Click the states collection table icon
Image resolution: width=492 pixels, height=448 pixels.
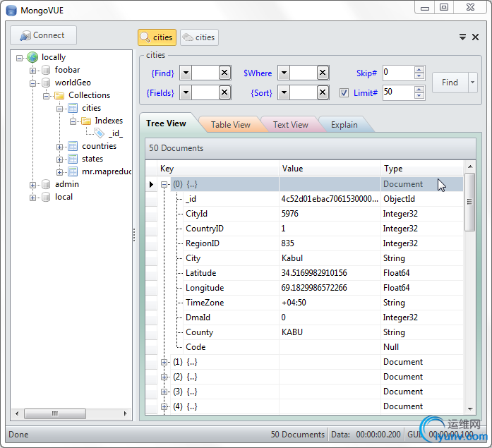73,159
